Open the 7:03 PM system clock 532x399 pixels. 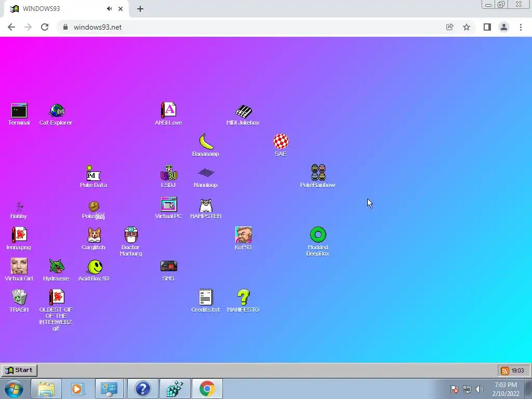click(506, 389)
